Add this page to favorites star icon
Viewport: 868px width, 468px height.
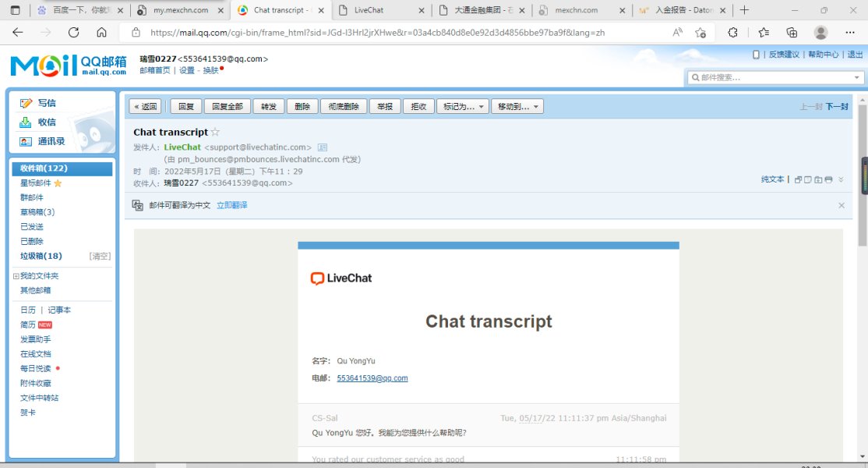[700, 33]
